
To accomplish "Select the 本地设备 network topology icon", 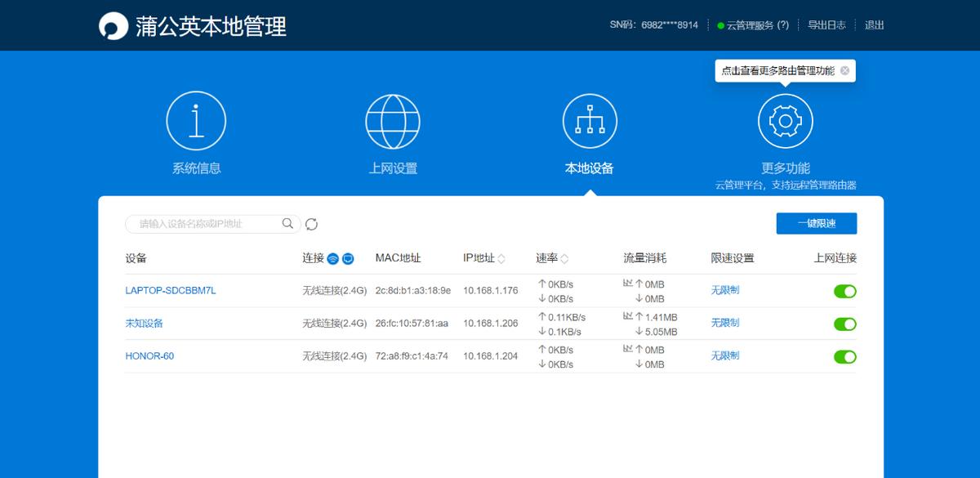I will 590,119.
